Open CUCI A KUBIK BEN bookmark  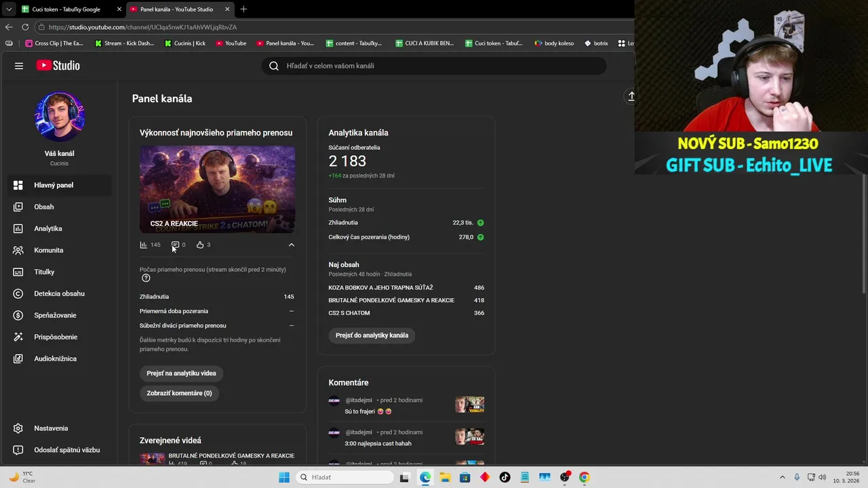click(424, 43)
